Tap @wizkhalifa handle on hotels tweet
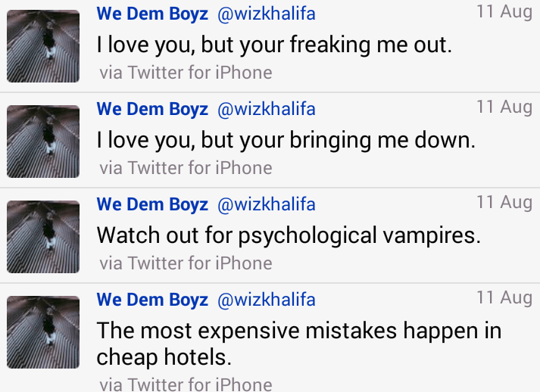The image size is (540, 392). coord(267,300)
